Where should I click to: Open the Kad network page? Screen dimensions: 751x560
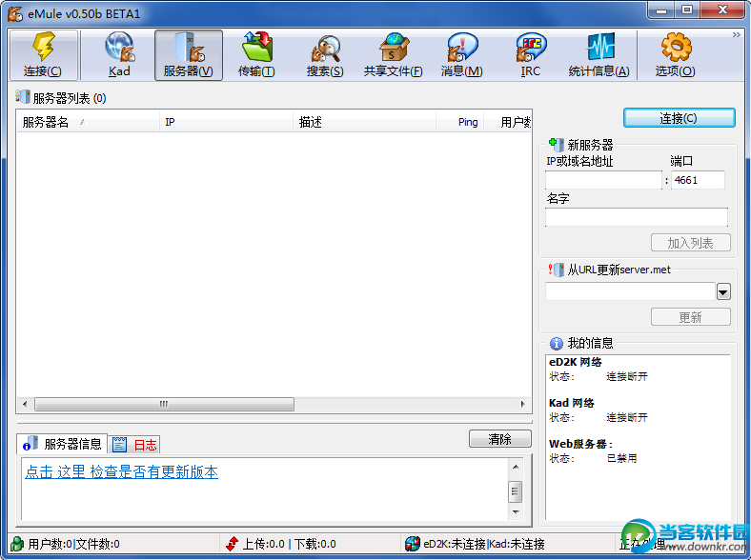(x=119, y=54)
